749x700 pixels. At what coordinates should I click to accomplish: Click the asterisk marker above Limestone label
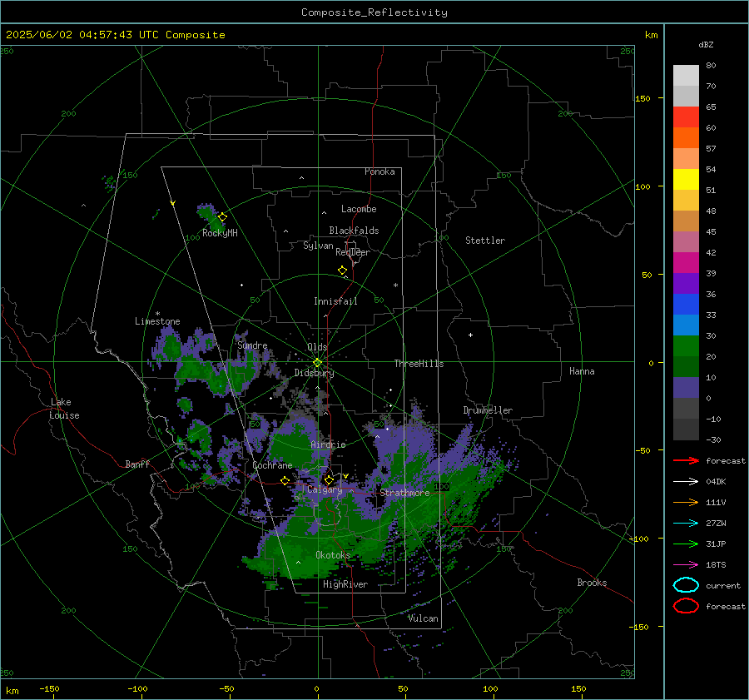pyautogui.click(x=157, y=314)
